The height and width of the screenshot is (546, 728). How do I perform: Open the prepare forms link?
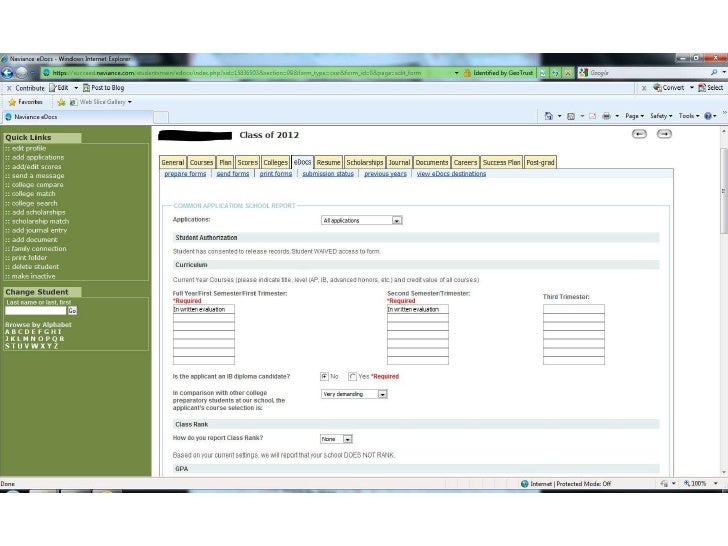pyautogui.click(x=185, y=174)
